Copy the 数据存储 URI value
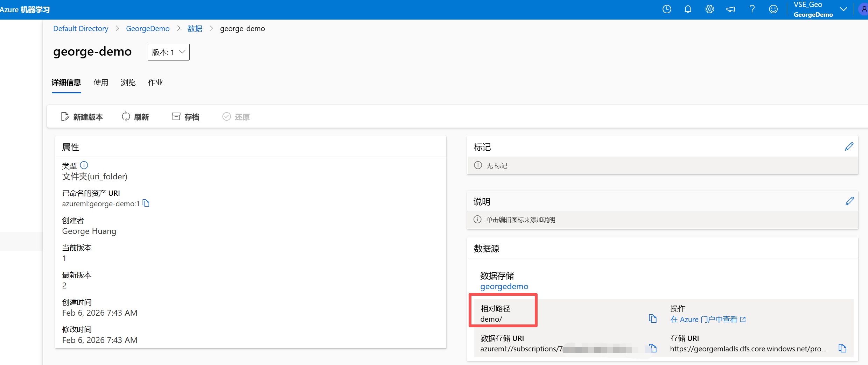Screen dimensions: 868x365 tap(653, 348)
